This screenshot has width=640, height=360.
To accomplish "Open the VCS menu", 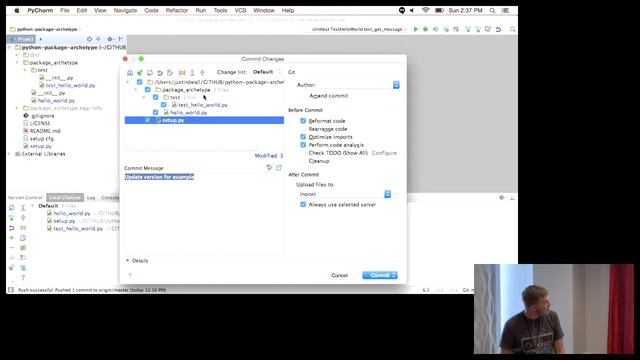I will click(240, 10).
